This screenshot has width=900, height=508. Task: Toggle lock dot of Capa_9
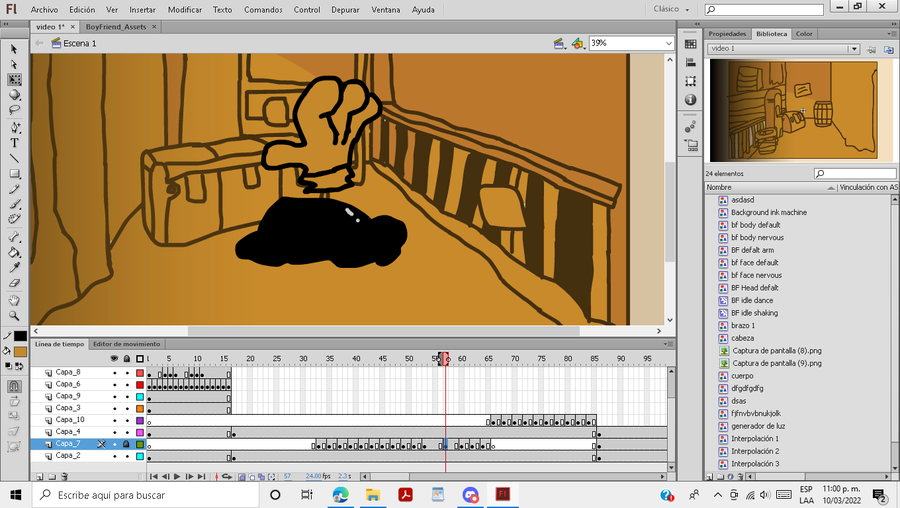pos(127,397)
